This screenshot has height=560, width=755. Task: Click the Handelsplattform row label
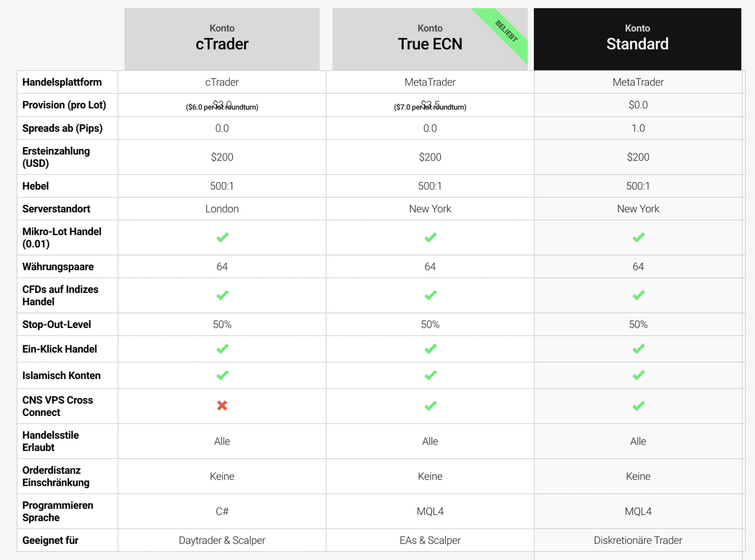tap(62, 82)
